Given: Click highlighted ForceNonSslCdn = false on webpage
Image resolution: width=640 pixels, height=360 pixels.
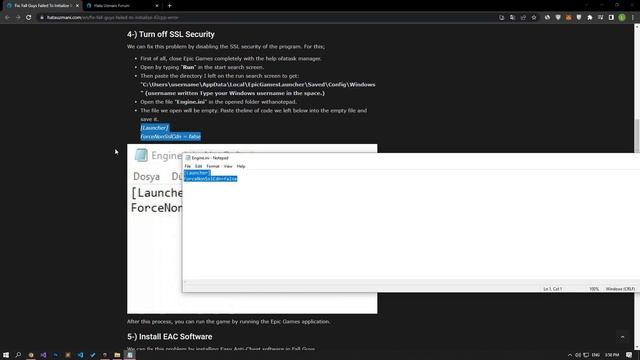Looking at the screenshot, I should [x=171, y=136].
